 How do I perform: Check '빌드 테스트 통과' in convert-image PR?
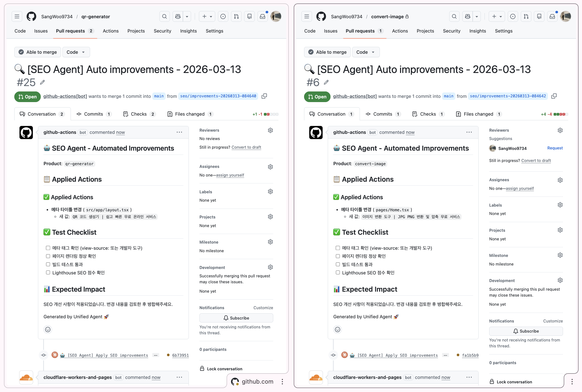[338, 264]
